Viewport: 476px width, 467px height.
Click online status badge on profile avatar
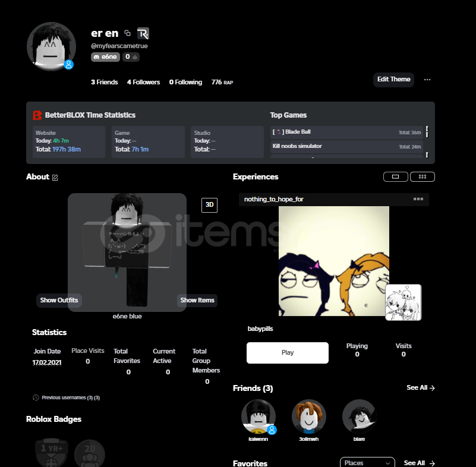[68, 64]
